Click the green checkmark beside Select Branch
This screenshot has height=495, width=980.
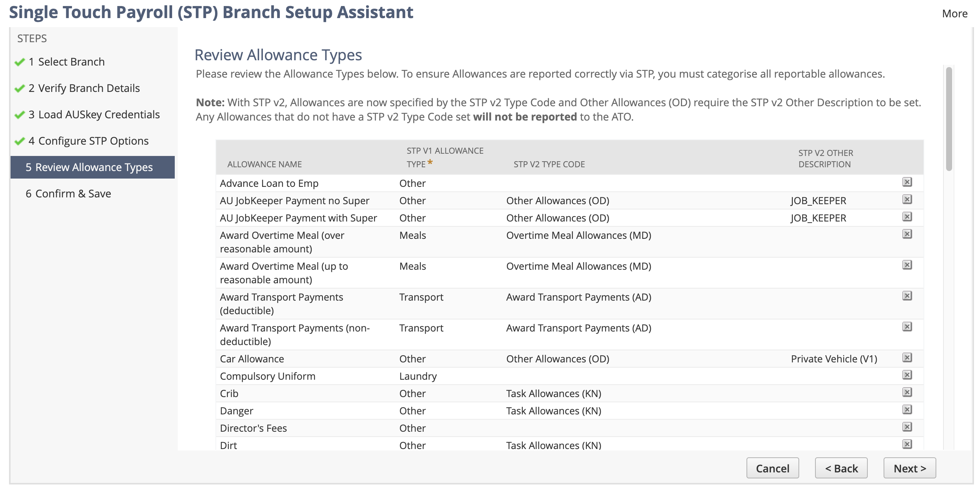(x=19, y=61)
